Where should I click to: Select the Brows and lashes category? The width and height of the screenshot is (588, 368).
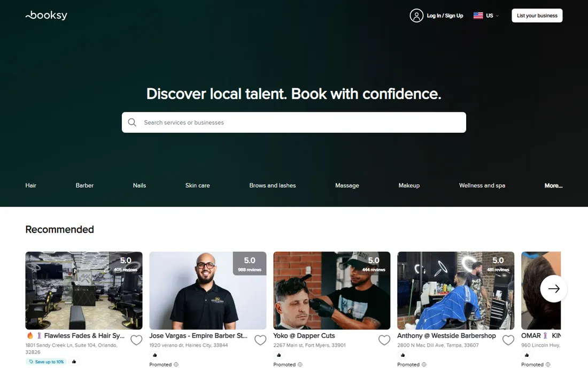pos(273,185)
